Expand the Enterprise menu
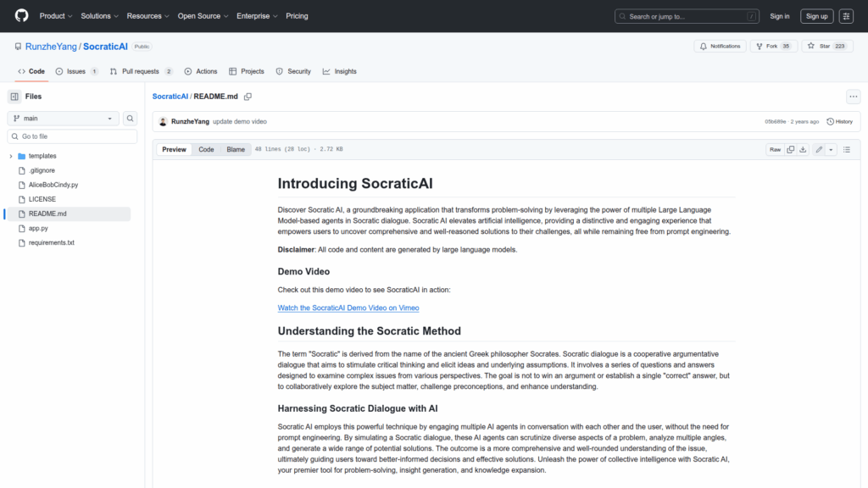868x488 pixels. 257,16
